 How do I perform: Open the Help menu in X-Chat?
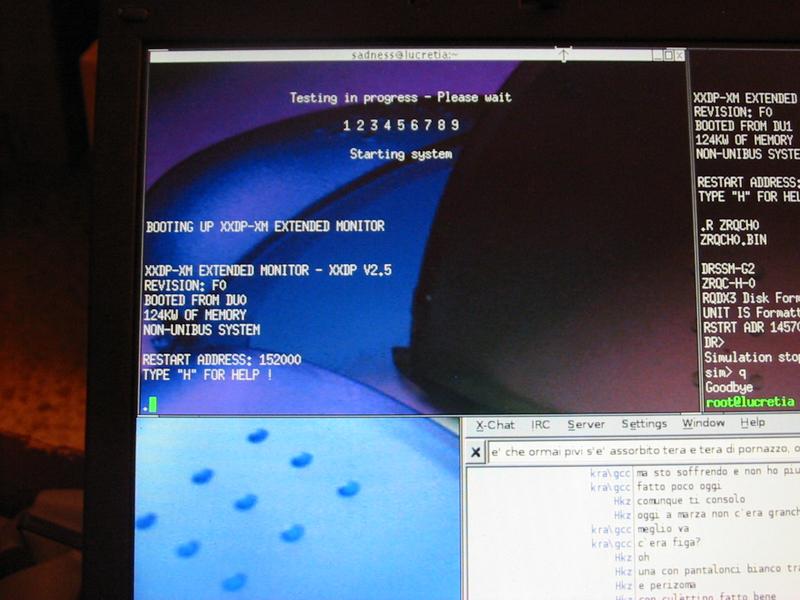tap(753, 422)
